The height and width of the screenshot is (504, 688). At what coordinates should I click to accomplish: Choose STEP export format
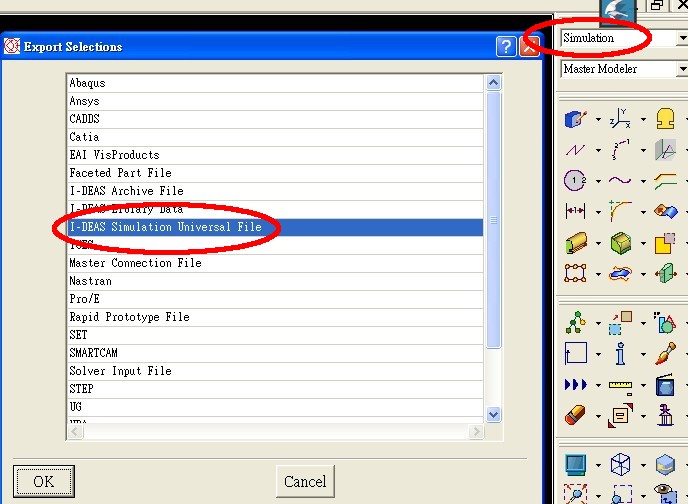pyautogui.click(x=275, y=389)
